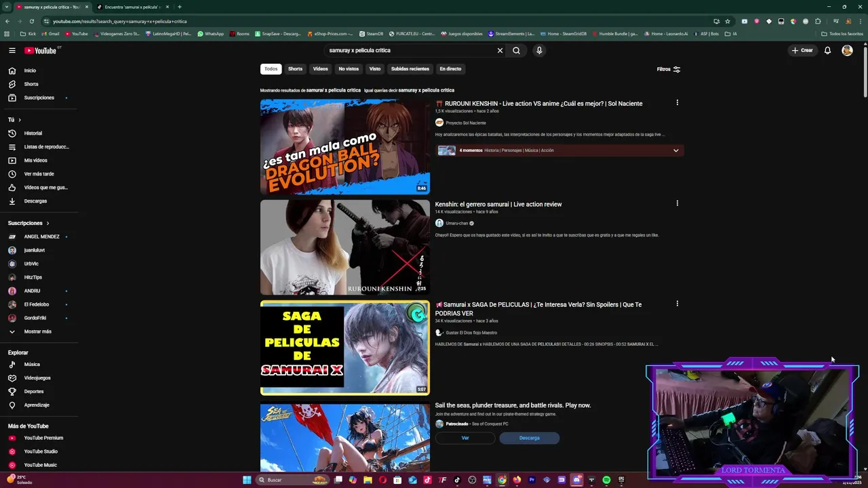Select the Subidas recientes chip

click(410, 69)
